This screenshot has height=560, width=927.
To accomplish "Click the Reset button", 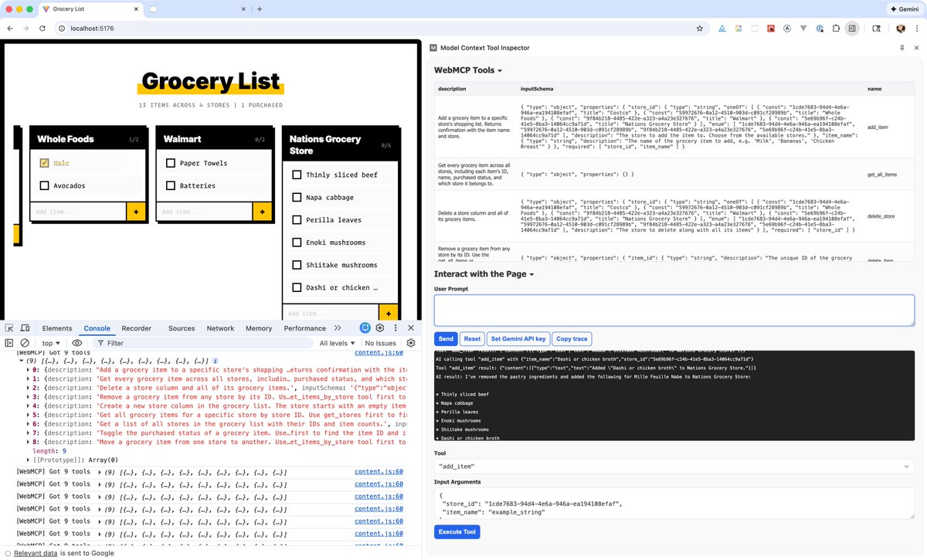I will pos(472,338).
